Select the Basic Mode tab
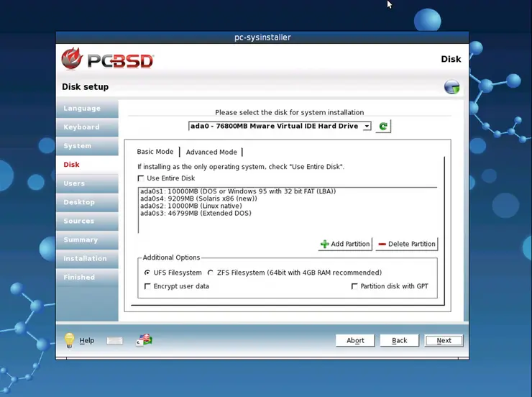The height and width of the screenshot is (397, 532). (155, 152)
